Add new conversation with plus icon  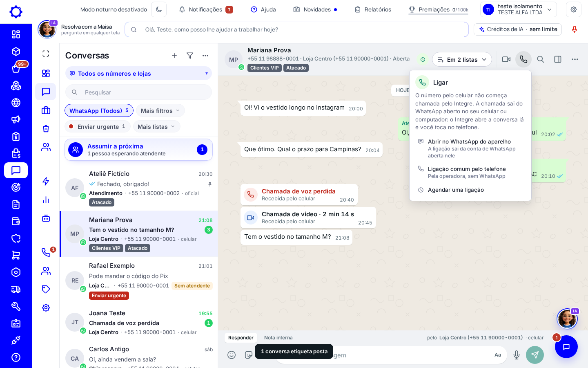174,56
